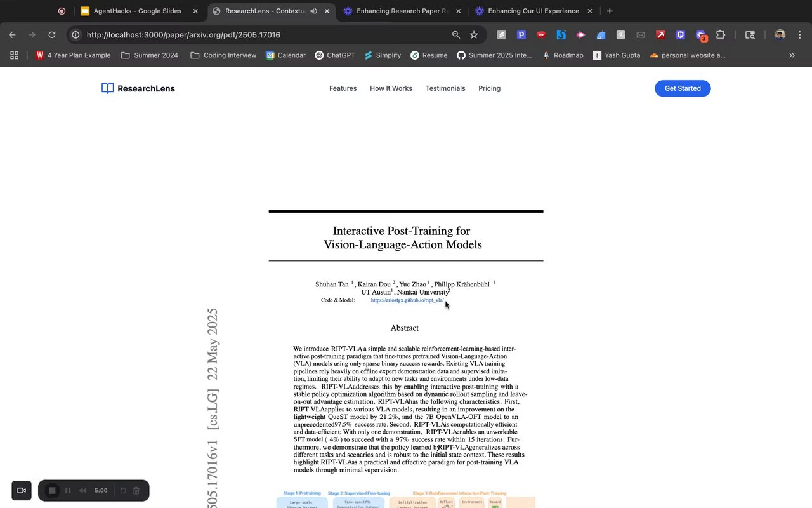Click the camera icon in the recorder
The width and height of the screenshot is (812, 508).
click(22, 490)
